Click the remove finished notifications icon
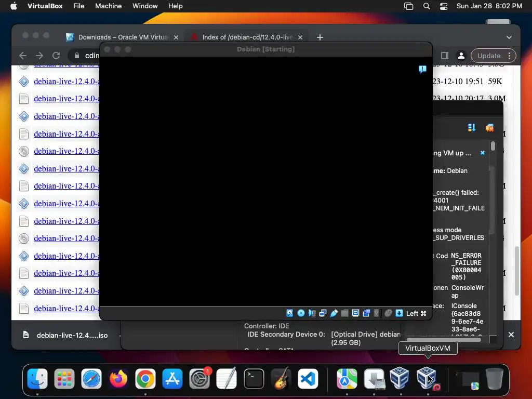The height and width of the screenshot is (399, 532). point(489,128)
